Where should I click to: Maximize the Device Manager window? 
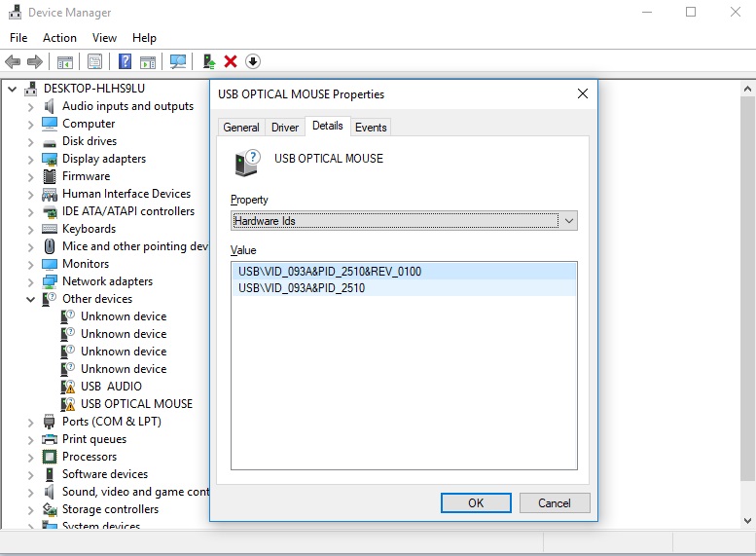[x=691, y=12]
